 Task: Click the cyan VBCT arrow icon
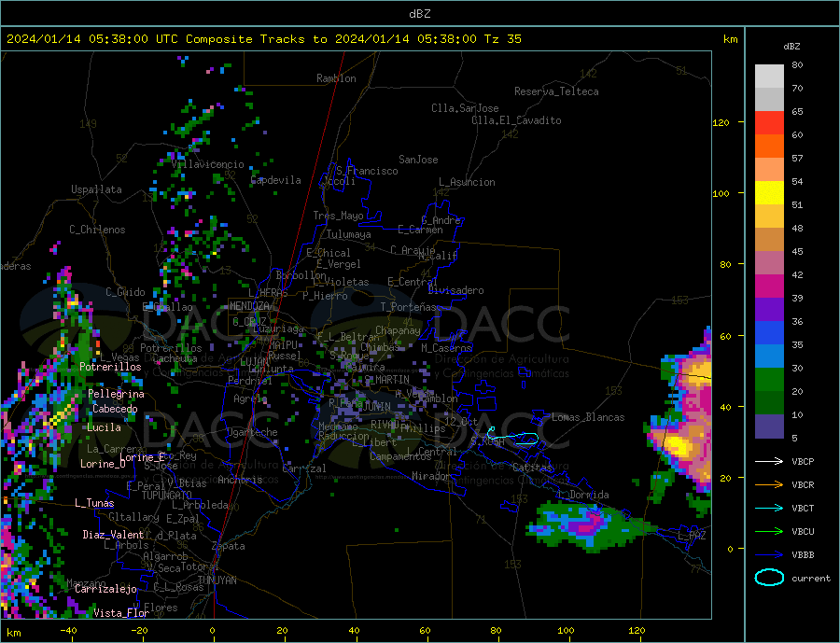(769, 508)
